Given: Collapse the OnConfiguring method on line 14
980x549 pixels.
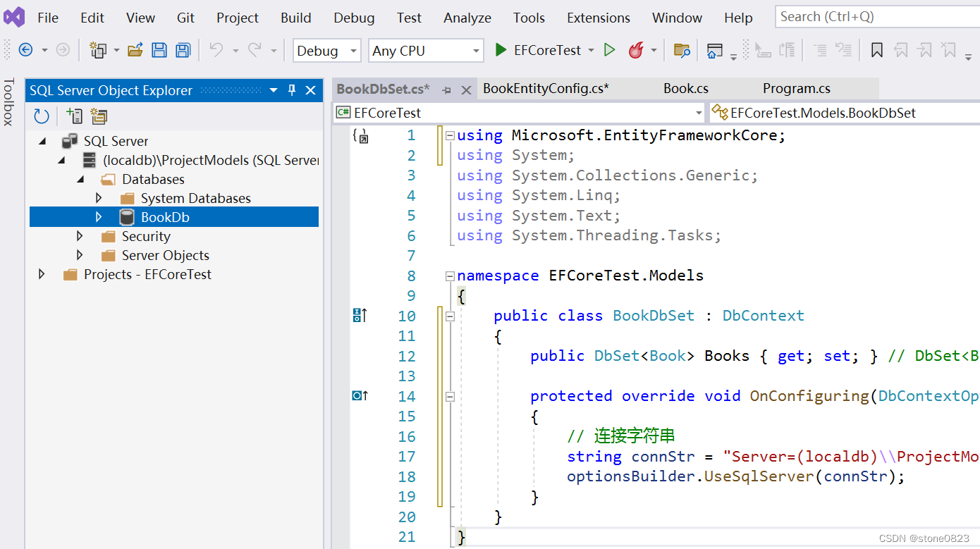Looking at the screenshot, I should click(x=450, y=397).
